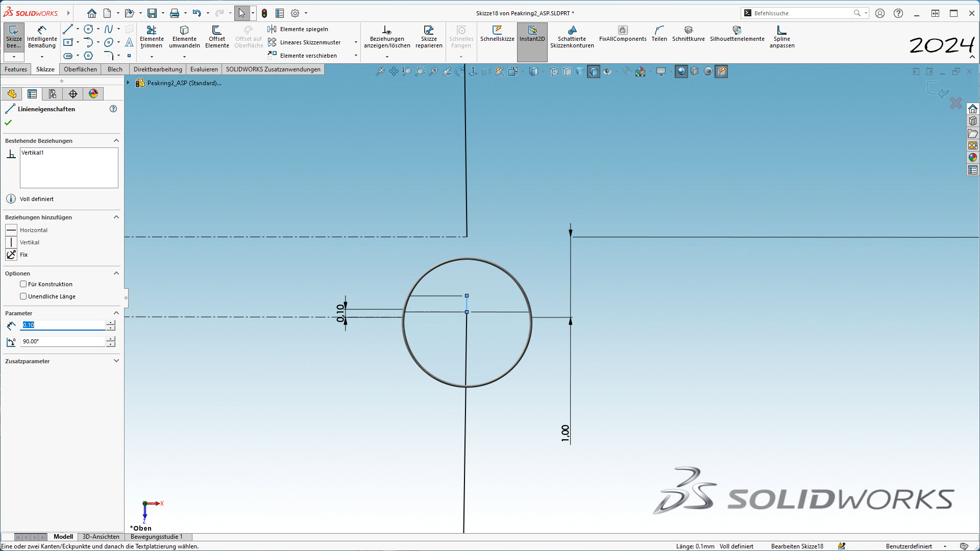Toggle Schattierte Skizzenkonturen

(x=572, y=37)
